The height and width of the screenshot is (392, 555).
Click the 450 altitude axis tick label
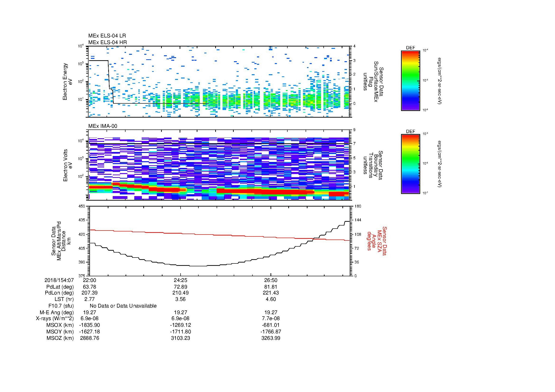[x=82, y=206]
